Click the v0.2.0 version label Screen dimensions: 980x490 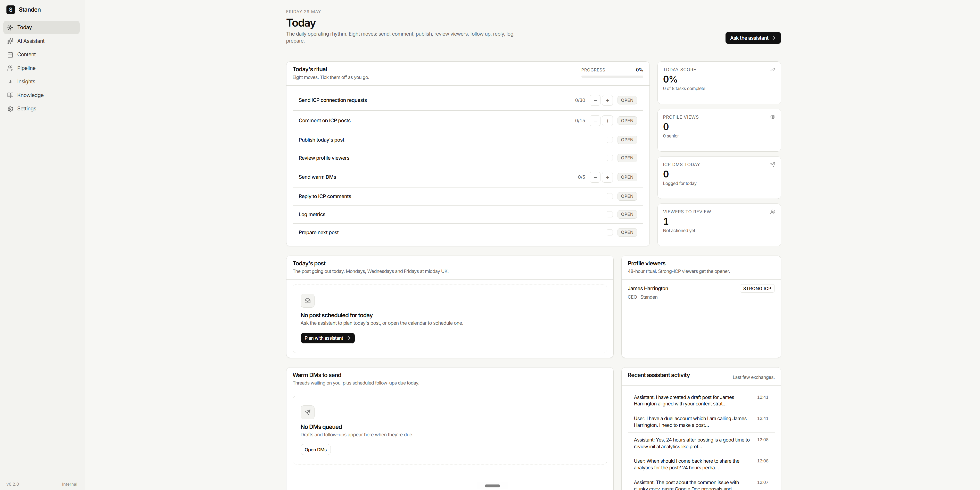[x=13, y=484]
